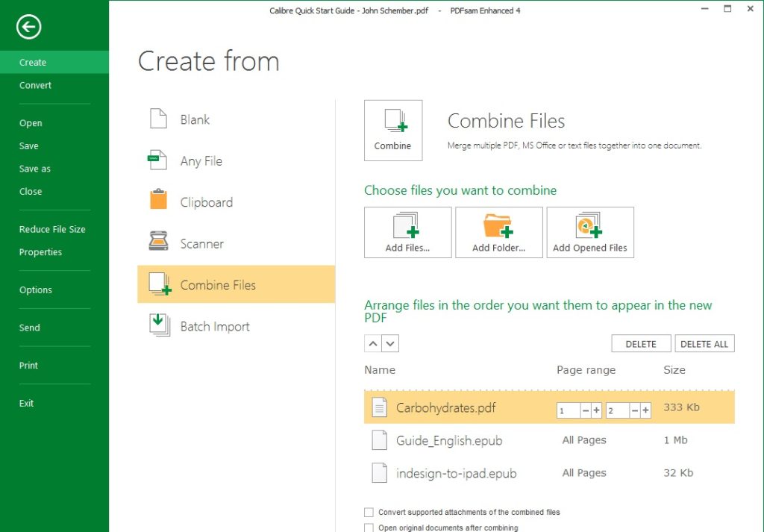Click the Blank document icon

coord(158,119)
